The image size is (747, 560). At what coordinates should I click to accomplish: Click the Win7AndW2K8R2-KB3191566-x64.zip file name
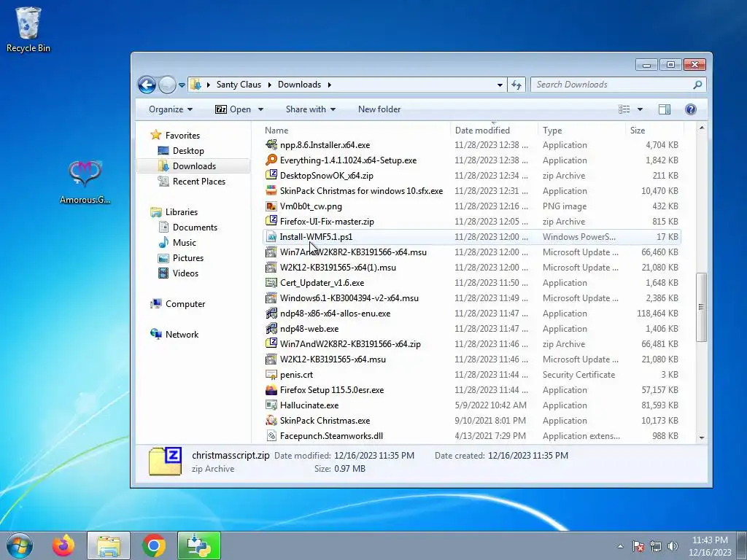point(350,344)
